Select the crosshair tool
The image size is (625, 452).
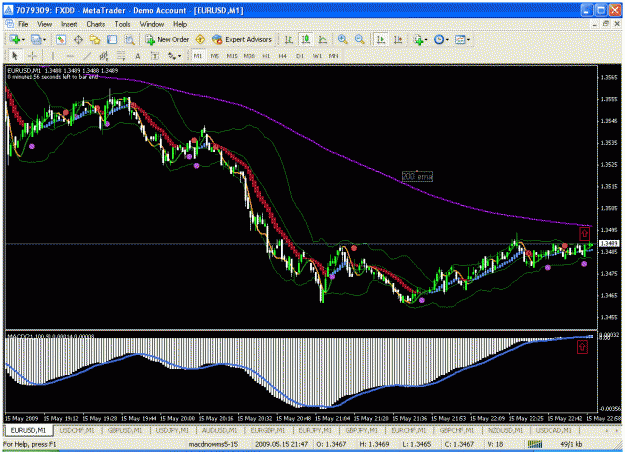(32, 56)
